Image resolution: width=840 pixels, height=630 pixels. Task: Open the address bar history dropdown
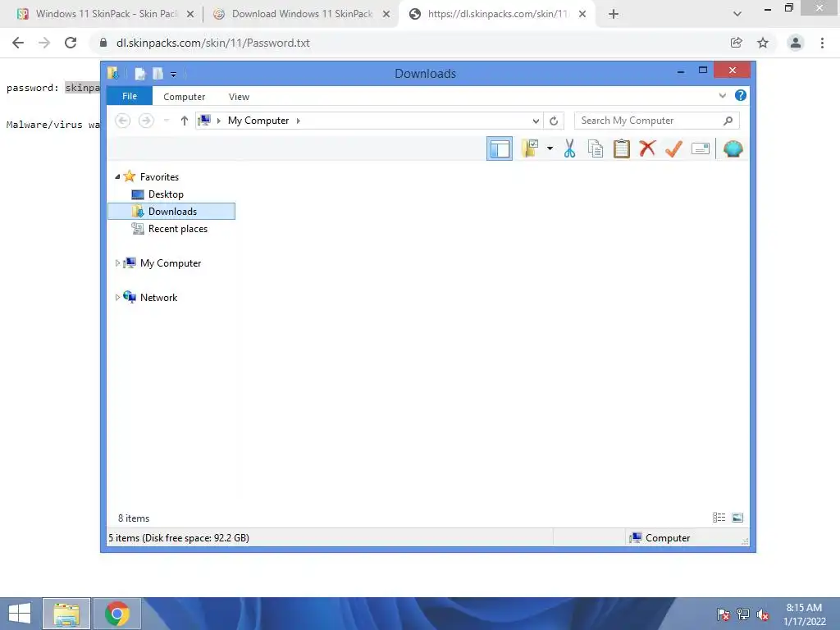coord(535,121)
